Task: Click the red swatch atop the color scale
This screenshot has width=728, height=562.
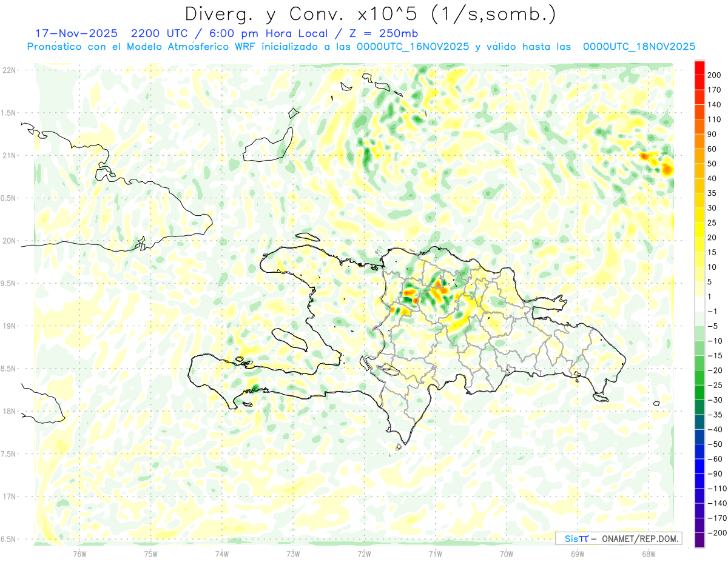Action: click(x=699, y=67)
